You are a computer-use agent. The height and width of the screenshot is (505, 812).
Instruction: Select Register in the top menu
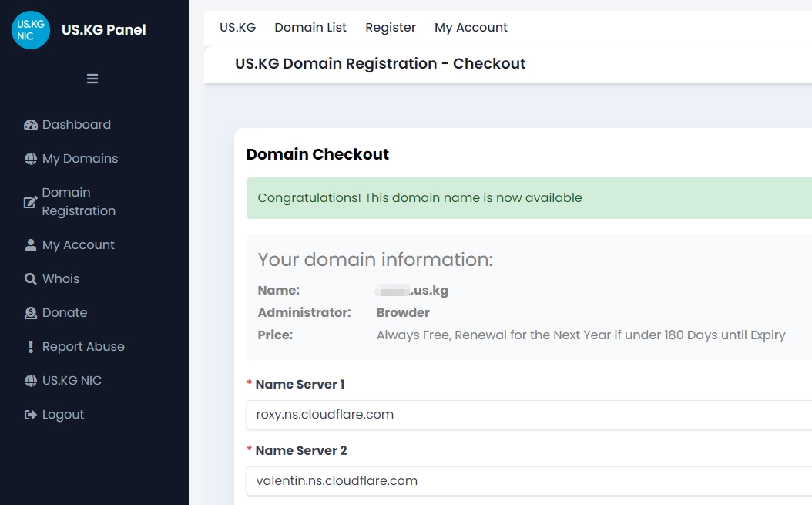(391, 28)
